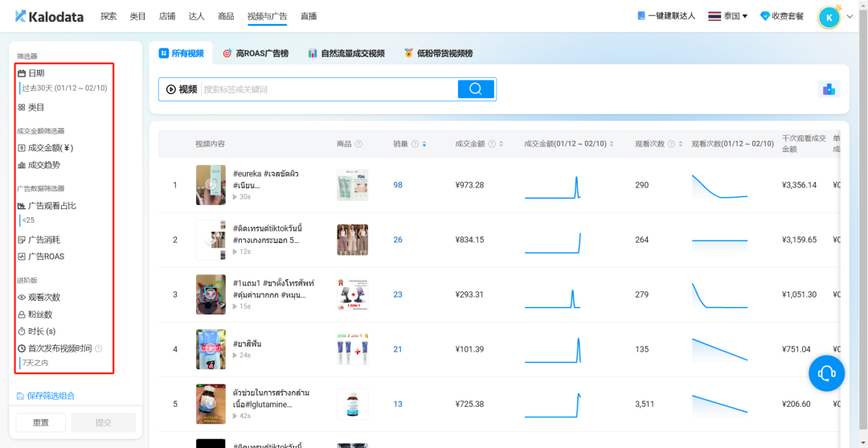
Task: Open the 达人 navigation item
Action: [x=197, y=17]
